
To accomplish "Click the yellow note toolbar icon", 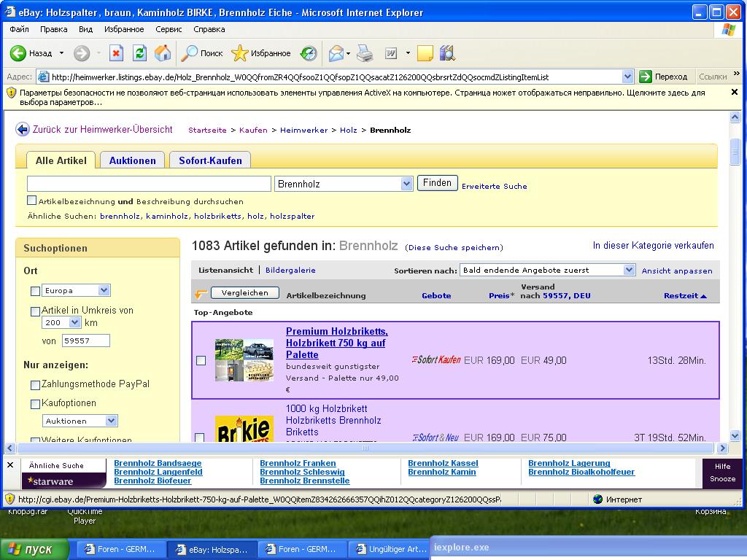I will coord(425,52).
